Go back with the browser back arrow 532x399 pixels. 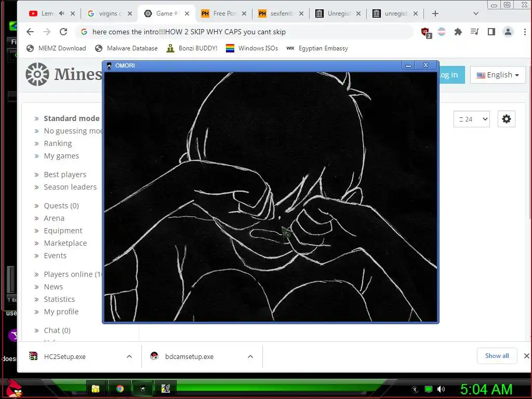pyautogui.click(x=30, y=32)
